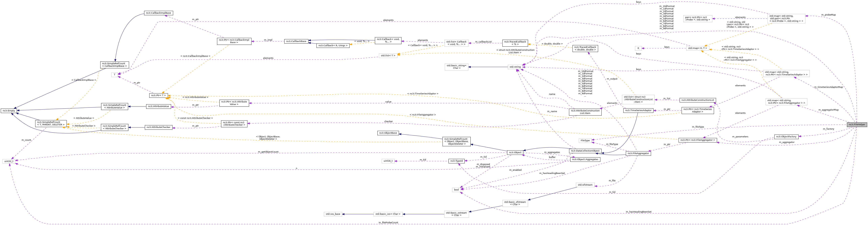
Task: Click std::list< struct ns3::AttributeConstructionList::Item > node
Action: coord(638,99)
